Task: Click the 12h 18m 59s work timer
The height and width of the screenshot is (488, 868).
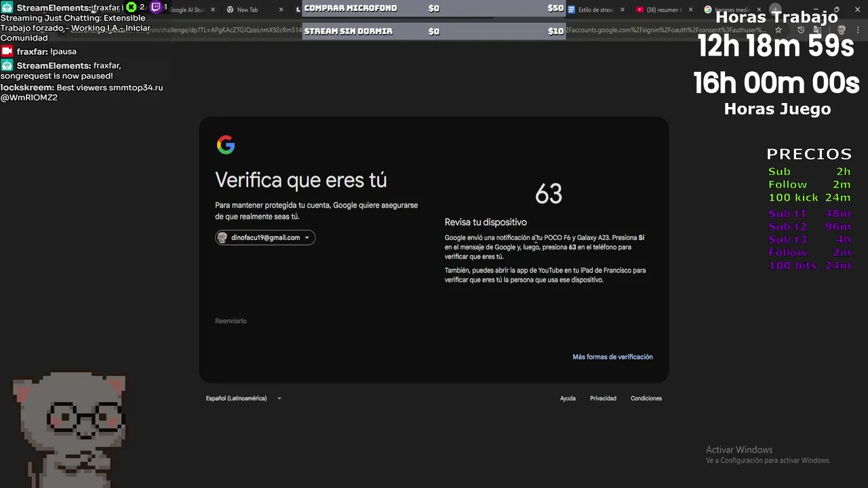Action: (776, 47)
